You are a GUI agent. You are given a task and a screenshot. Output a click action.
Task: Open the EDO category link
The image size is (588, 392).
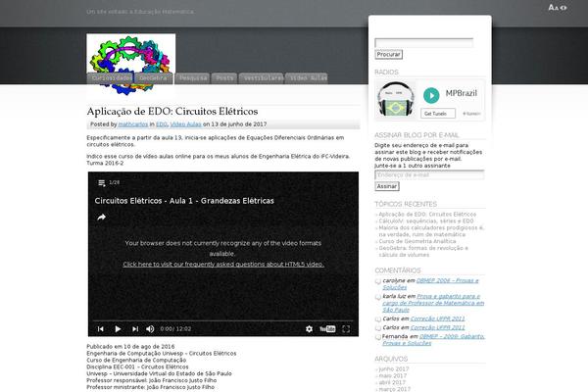coord(162,124)
